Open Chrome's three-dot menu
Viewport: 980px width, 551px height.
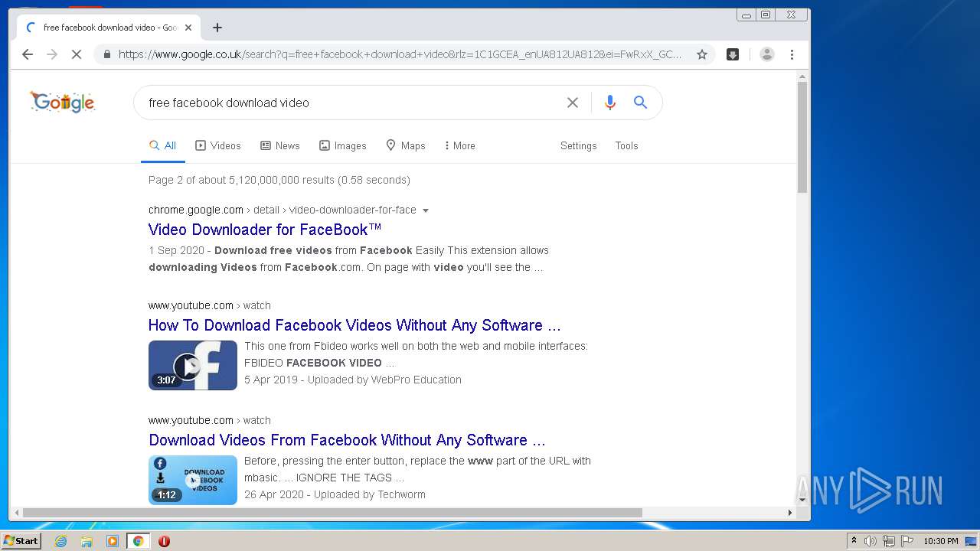point(792,54)
